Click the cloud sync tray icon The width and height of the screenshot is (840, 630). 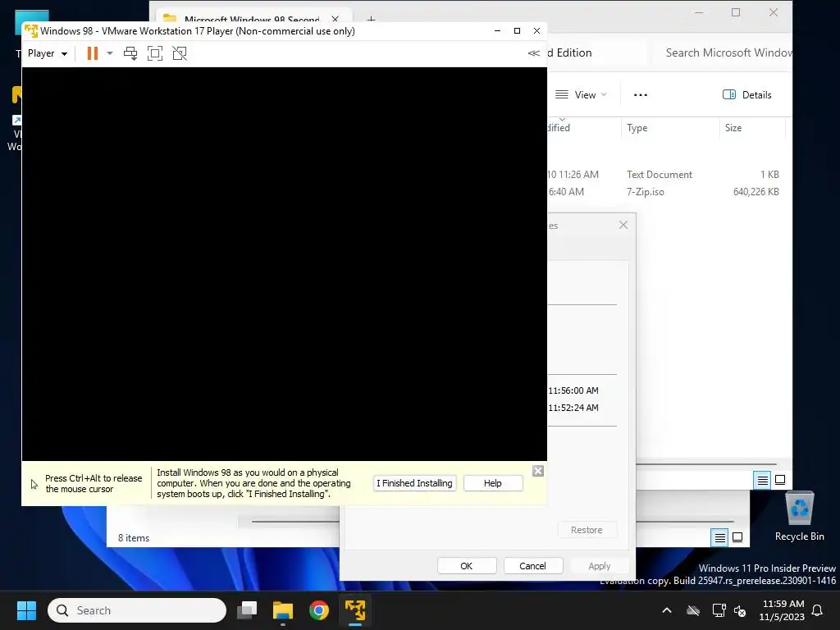[693, 610]
